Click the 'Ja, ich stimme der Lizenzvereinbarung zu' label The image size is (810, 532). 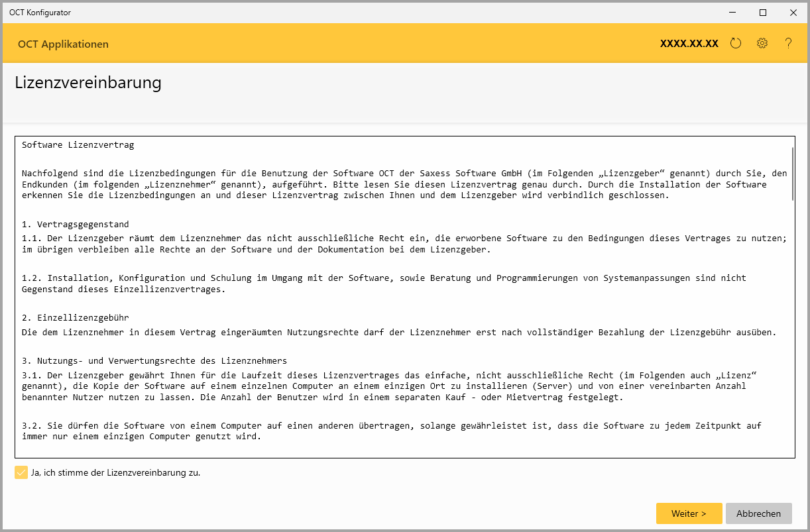115,473
